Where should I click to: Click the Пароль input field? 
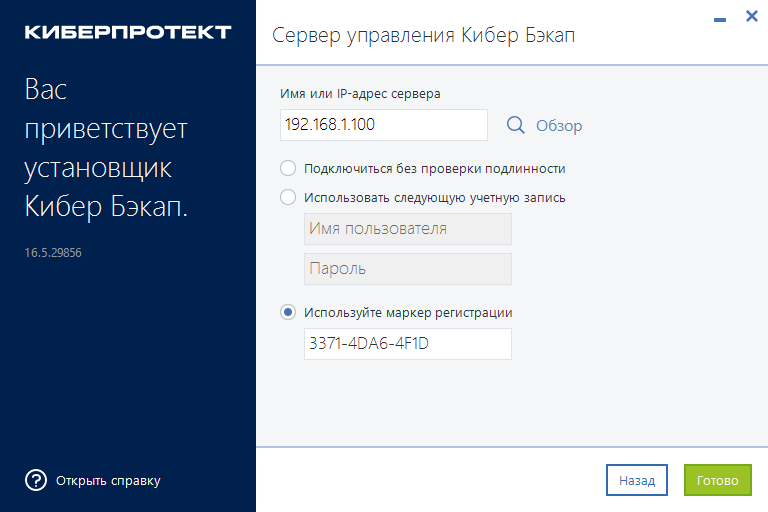click(407, 269)
